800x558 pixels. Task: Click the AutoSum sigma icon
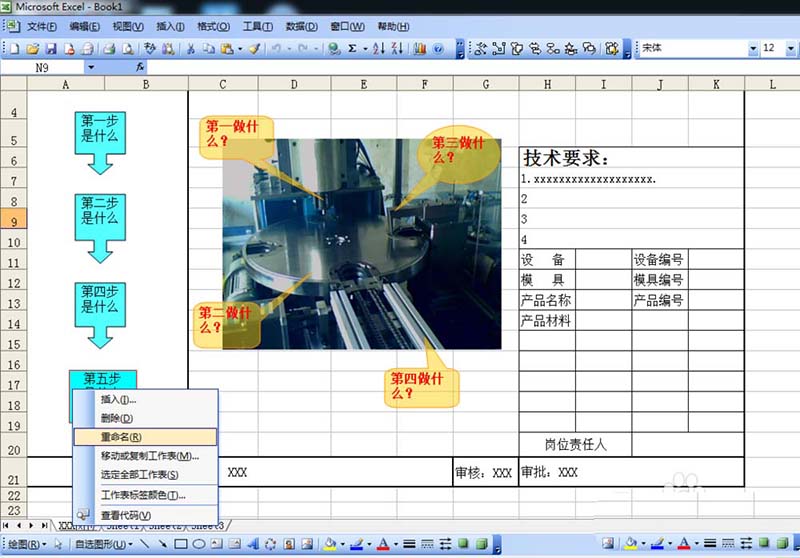(x=352, y=47)
